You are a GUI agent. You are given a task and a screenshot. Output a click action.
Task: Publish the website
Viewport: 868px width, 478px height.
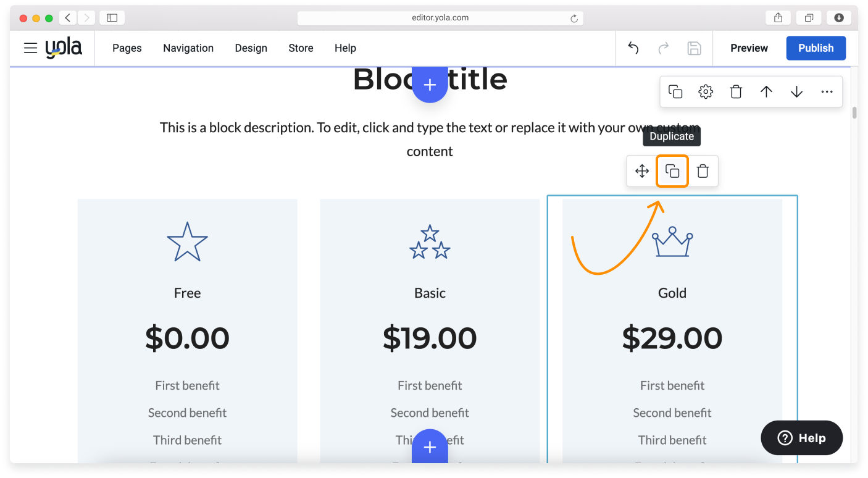816,48
